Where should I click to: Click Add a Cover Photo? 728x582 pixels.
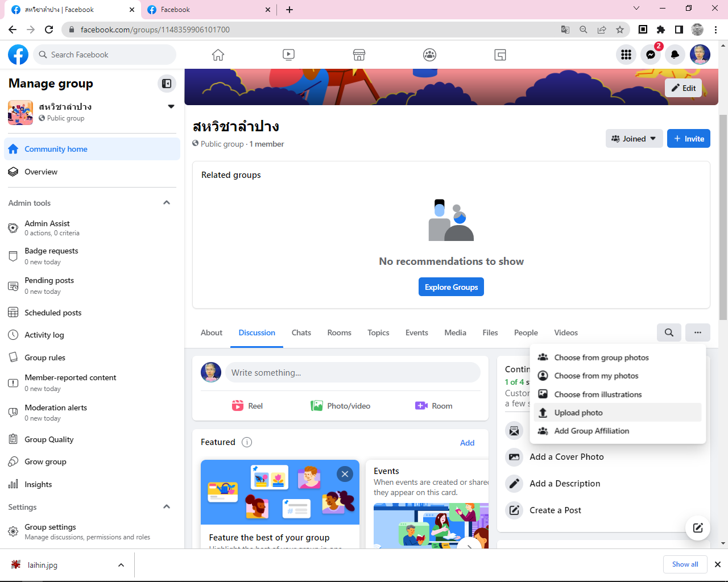[566, 457]
